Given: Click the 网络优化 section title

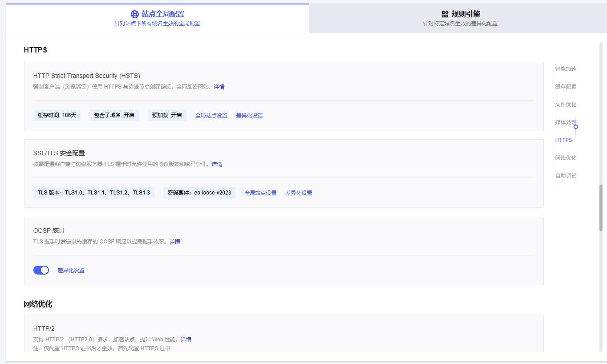Looking at the screenshot, I should [x=38, y=304].
